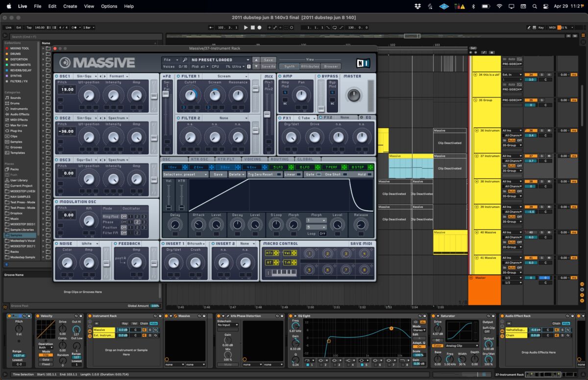Open the NO PRESET LOADED preset dropdown

click(x=221, y=60)
